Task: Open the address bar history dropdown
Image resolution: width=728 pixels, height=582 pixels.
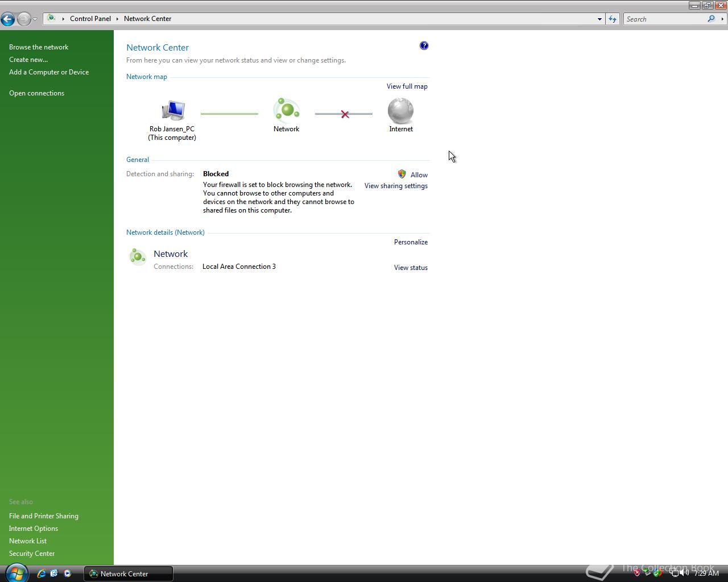Action: [599, 19]
